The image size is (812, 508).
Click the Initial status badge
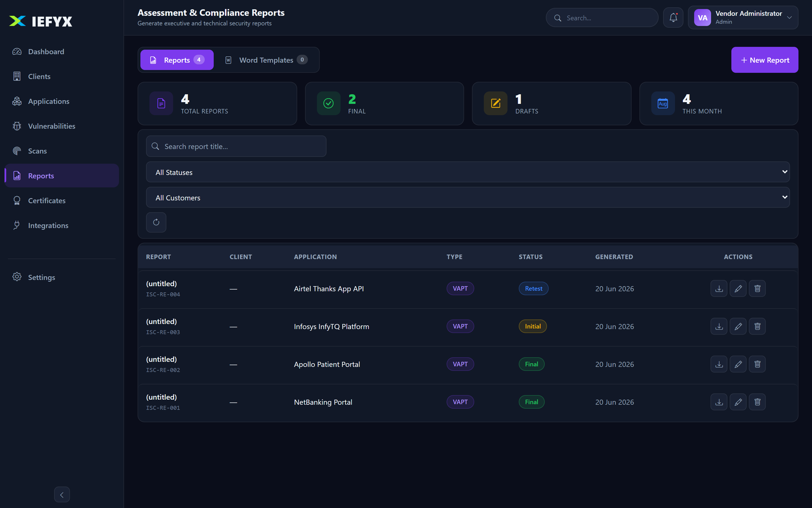[x=533, y=326]
